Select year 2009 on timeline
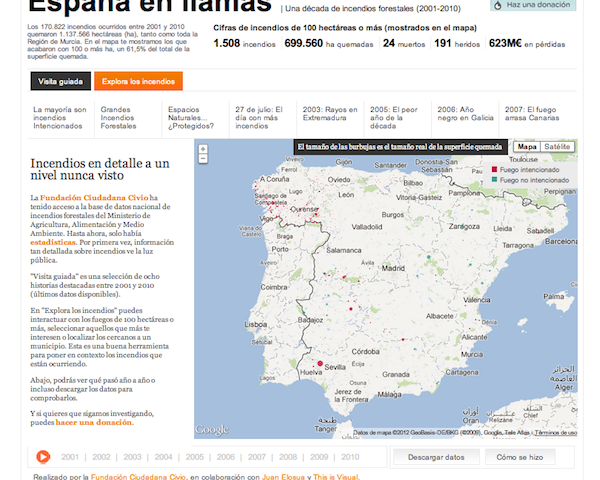The width and height of the screenshot is (600, 480). (x=319, y=457)
